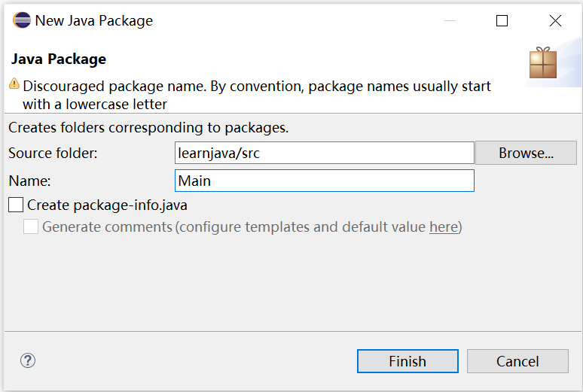Click the Java package gift box image
This screenshot has height=392, width=583.
click(x=542, y=63)
